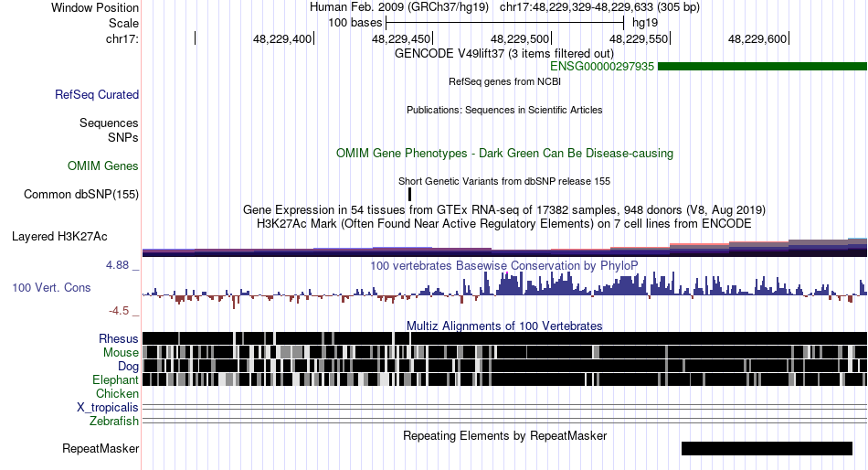Click the chr17: ruler label
Screen dimensions: 868x470
(x=122, y=38)
